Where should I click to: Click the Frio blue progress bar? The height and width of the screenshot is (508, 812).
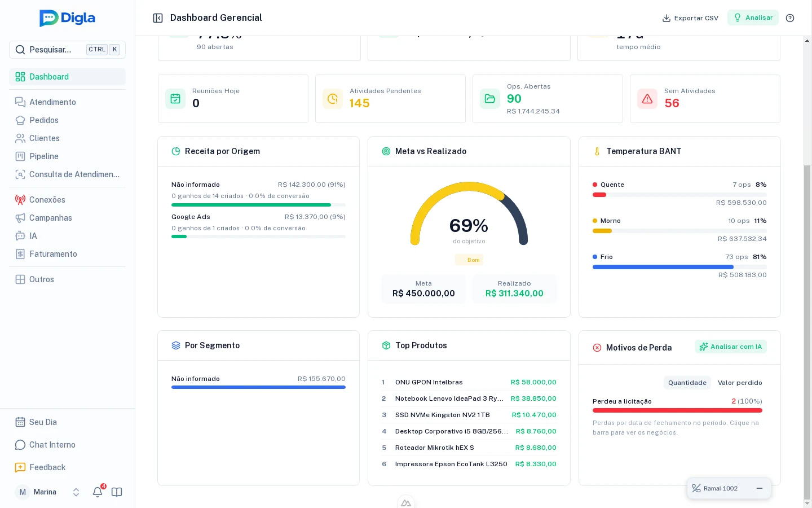pos(663,267)
